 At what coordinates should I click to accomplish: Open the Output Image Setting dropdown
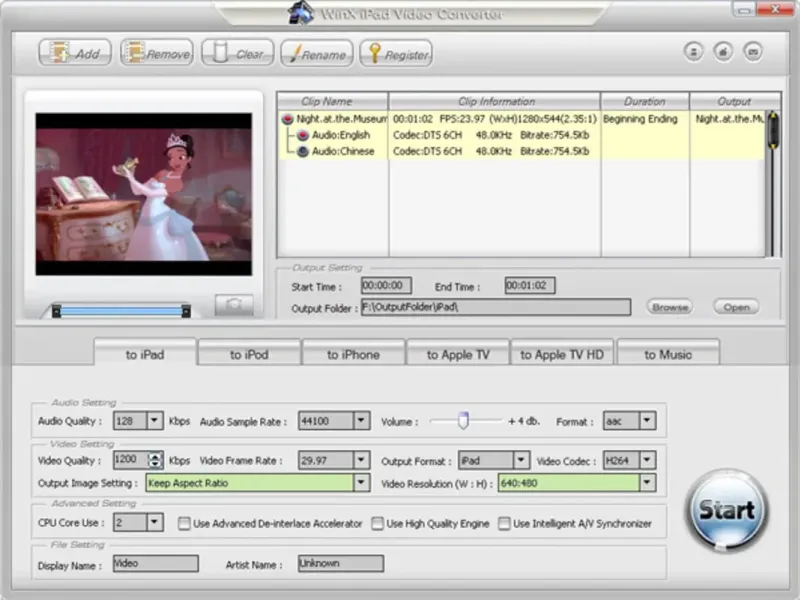tap(361, 483)
